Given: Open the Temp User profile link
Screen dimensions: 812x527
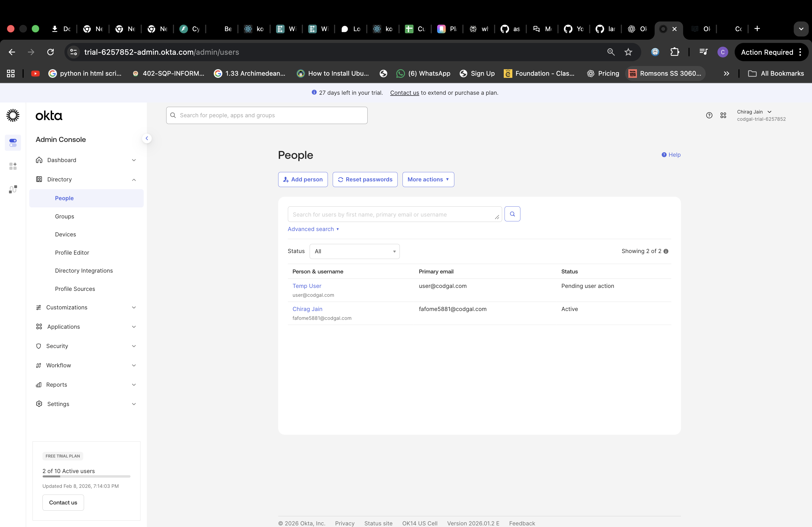Looking at the screenshot, I should click(x=307, y=286).
